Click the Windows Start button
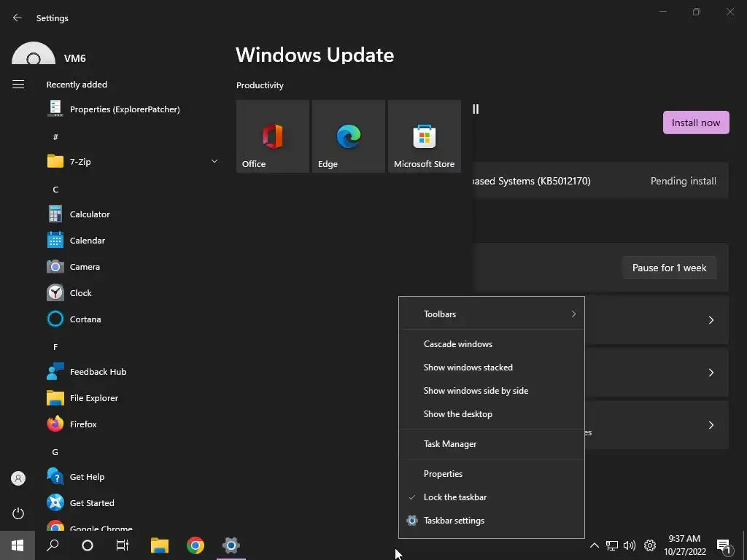This screenshot has height=560, width=747. tap(18, 545)
